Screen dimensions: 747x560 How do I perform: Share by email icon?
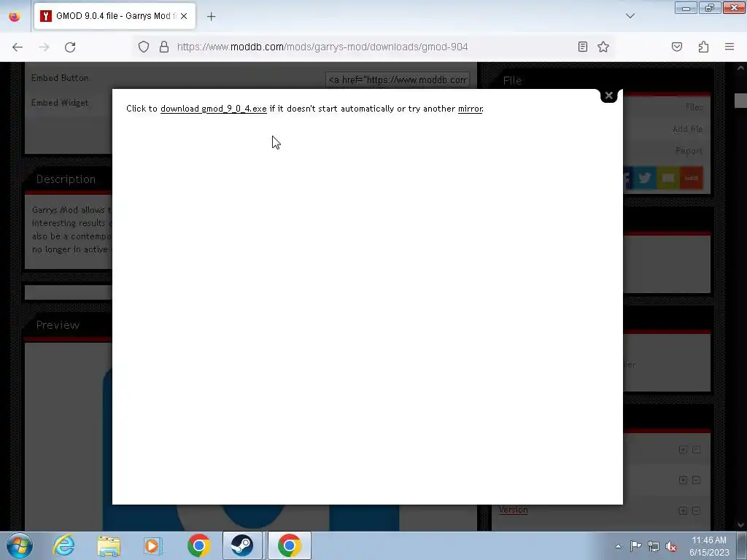(668, 178)
